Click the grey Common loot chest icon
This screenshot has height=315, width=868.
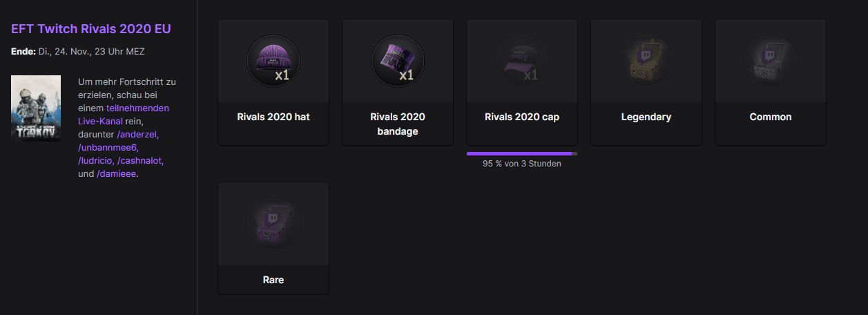pos(771,61)
